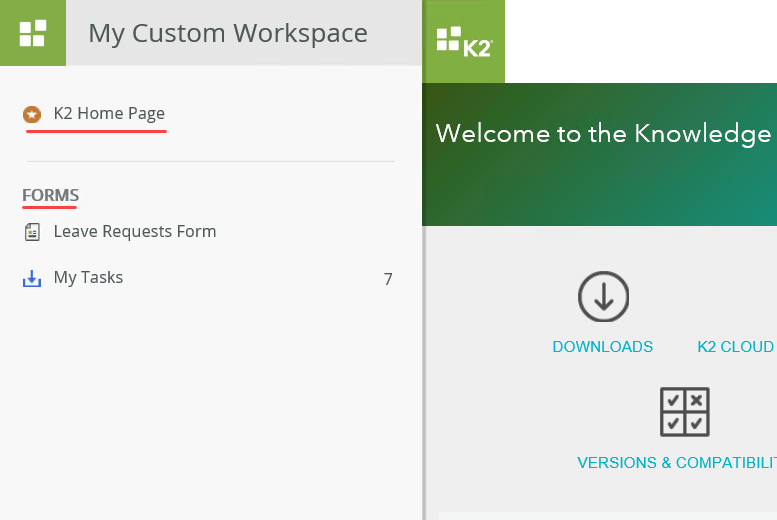This screenshot has width=777, height=520.
Task: Go to My Tasks in the sidebar
Action: point(88,278)
